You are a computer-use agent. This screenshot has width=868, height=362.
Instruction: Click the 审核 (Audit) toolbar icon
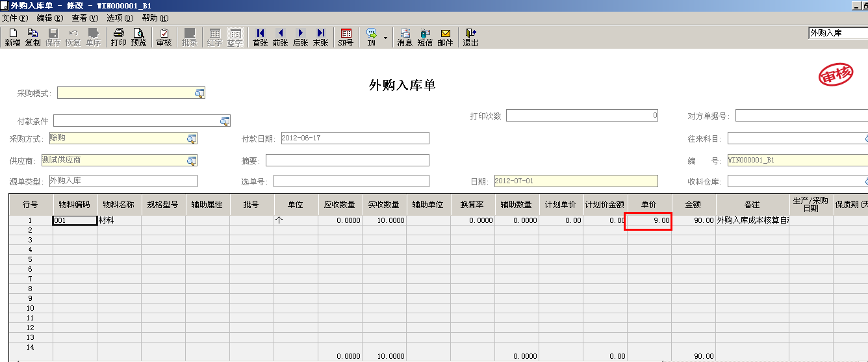[164, 37]
